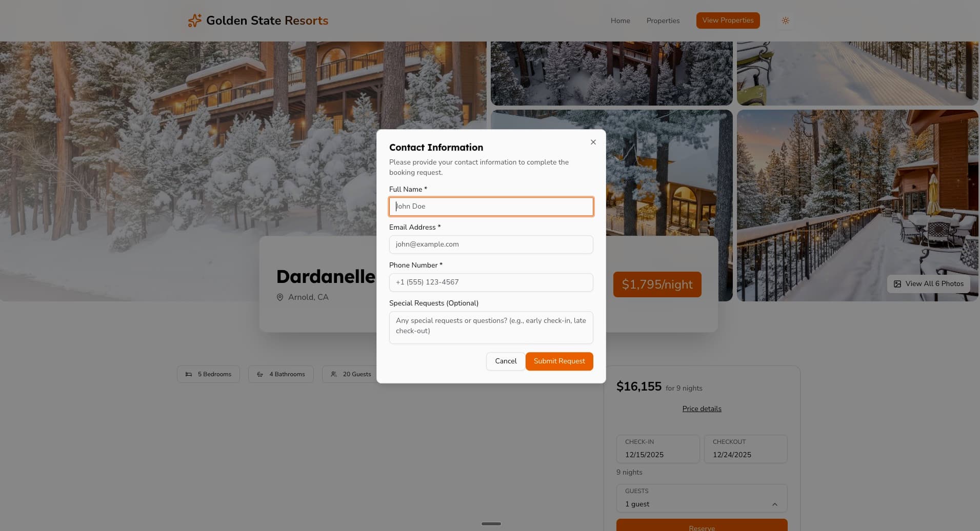Click the people icon in 20 Guests

[334, 374]
